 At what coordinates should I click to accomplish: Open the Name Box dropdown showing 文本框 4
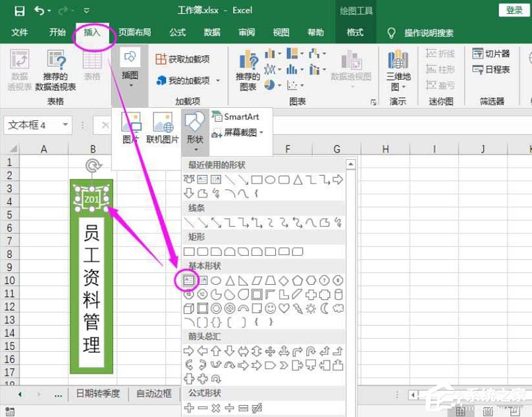(x=65, y=125)
